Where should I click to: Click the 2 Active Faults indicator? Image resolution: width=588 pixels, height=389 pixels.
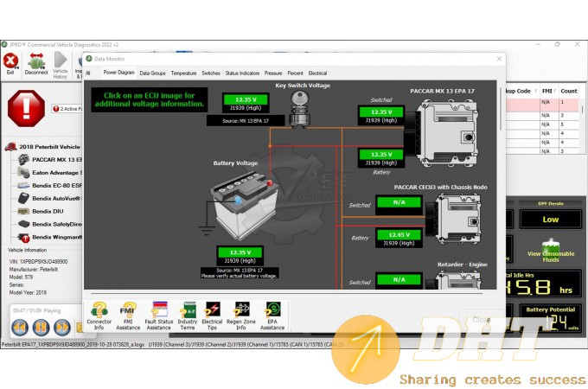(67, 109)
